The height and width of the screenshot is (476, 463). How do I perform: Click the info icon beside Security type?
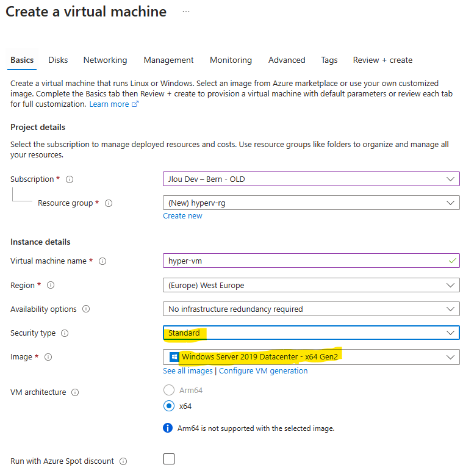[65, 333]
